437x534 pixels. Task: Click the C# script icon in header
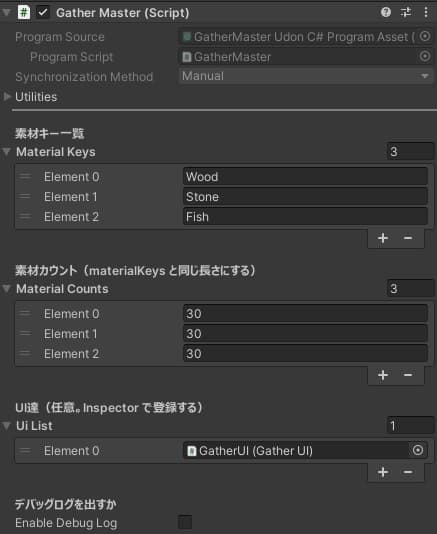pyautogui.click(x=24, y=13)
